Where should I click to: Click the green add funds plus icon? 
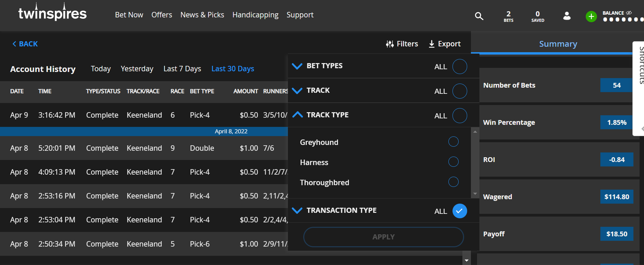click(591, 16)
